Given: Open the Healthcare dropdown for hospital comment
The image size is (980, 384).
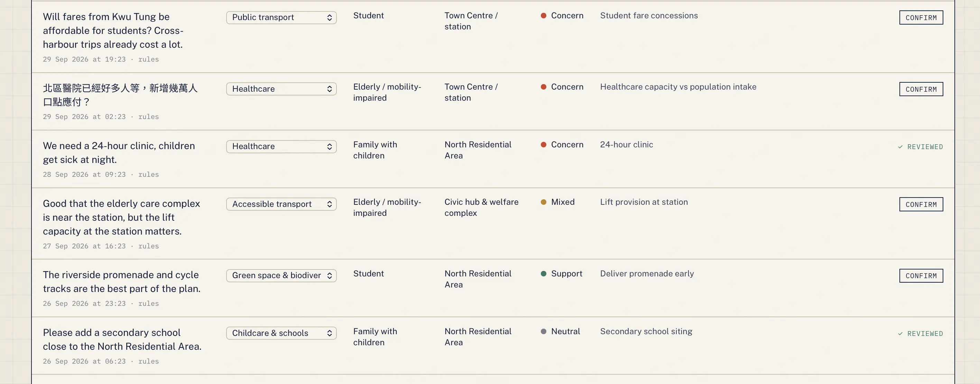Looking at the screenshot, I should tap(281, 89).
